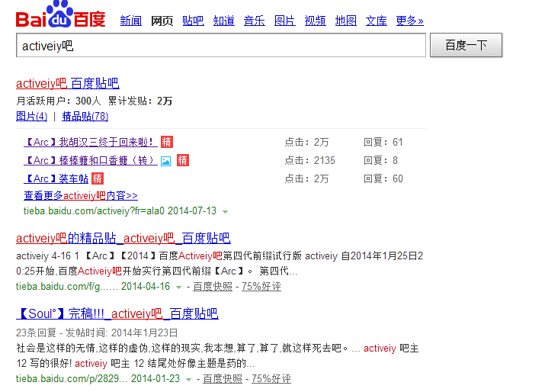The width and height of the screenshot is (545, 392).
Task: Expand the arrow after tieba.baidu.com/f/g 2014-04-16
Action: (178, 288)
